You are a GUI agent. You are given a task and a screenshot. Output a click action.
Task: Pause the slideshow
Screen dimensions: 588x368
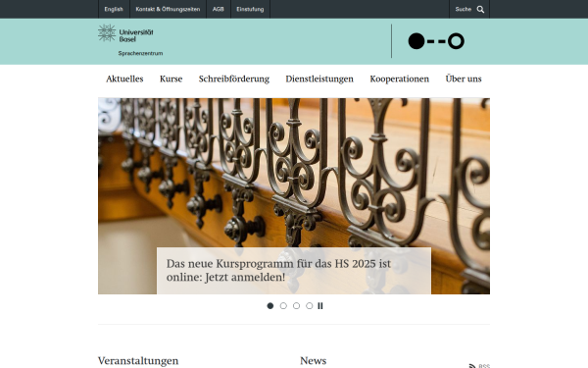[x=320, y=306]
